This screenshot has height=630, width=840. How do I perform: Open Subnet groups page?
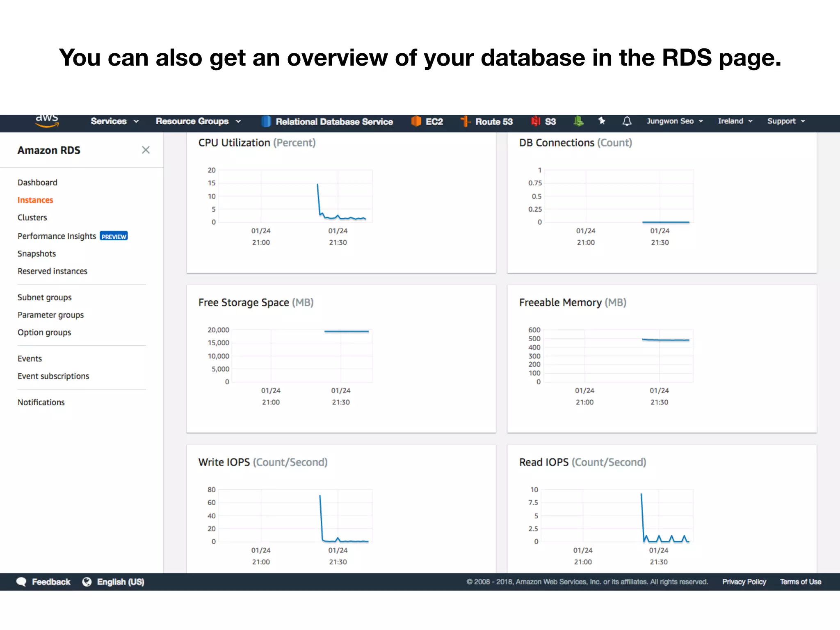click(x=44, y=297)
